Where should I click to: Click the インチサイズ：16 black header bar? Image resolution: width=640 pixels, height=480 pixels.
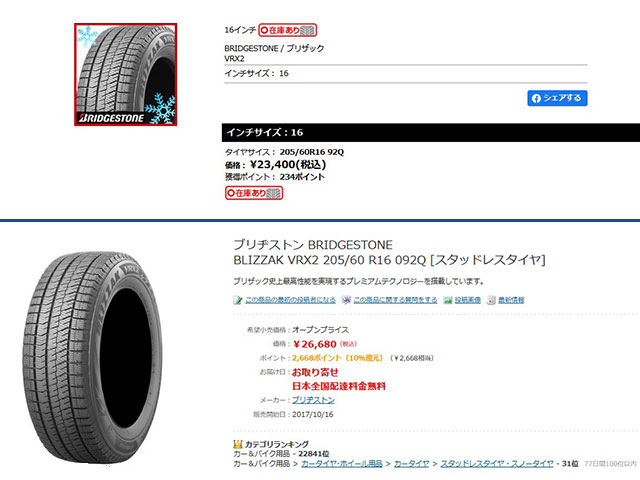click(x=431, y=133)
